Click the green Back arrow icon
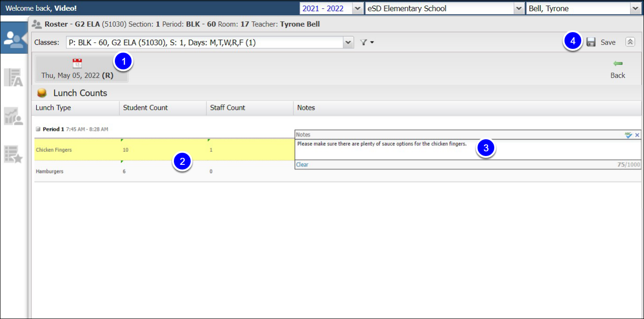 [x=618, y=63]
